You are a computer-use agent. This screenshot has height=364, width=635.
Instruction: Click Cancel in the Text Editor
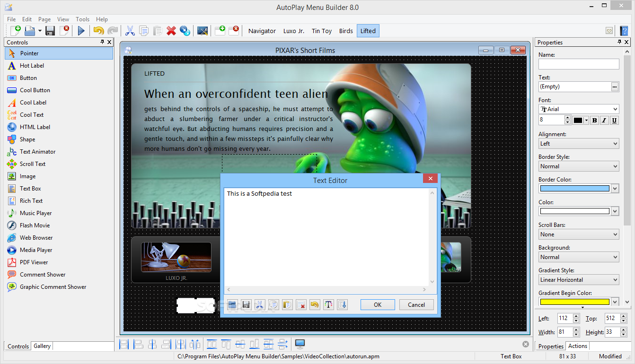point(416,305)
